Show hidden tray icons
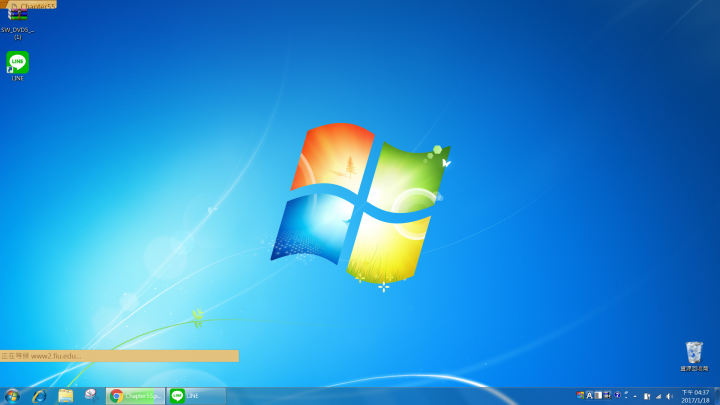 (x=635, y=396)
